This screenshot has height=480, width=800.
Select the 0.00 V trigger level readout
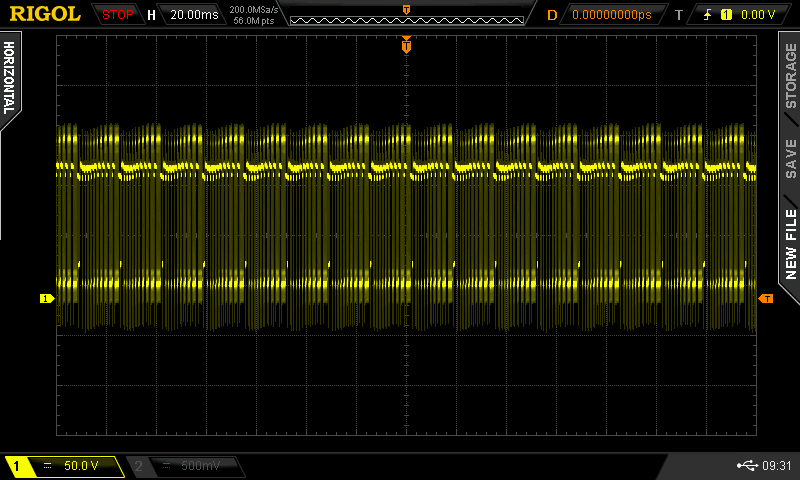pyautogui.click(x=758, y=15)
